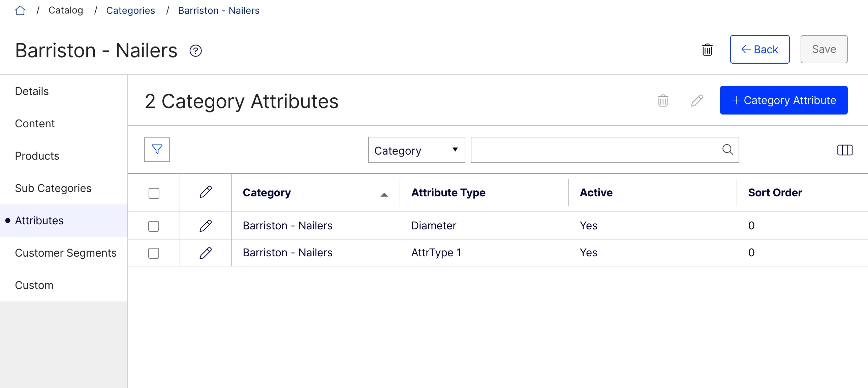Delete selected category attributes trash icon

(663, 100)
